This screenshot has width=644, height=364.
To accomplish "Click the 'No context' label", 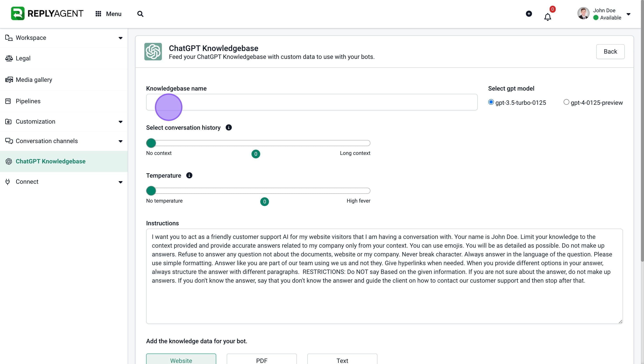I will coord(159,153).
